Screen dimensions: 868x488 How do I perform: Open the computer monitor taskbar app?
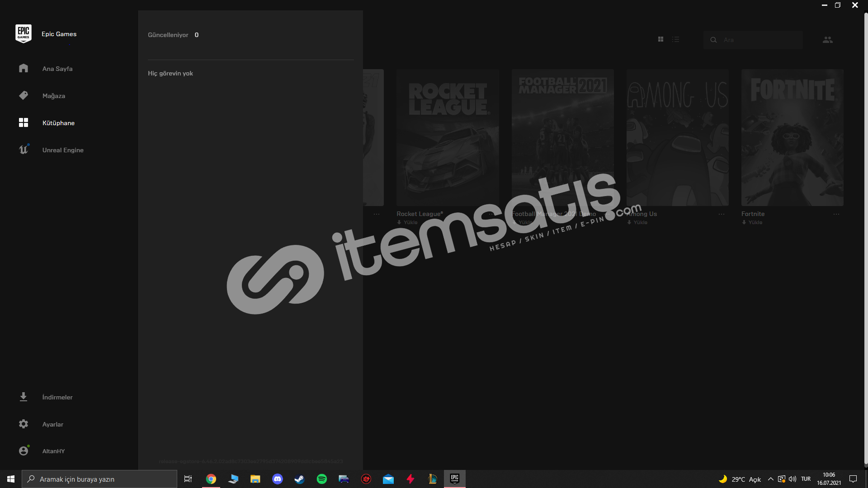[x=233, y=479]
